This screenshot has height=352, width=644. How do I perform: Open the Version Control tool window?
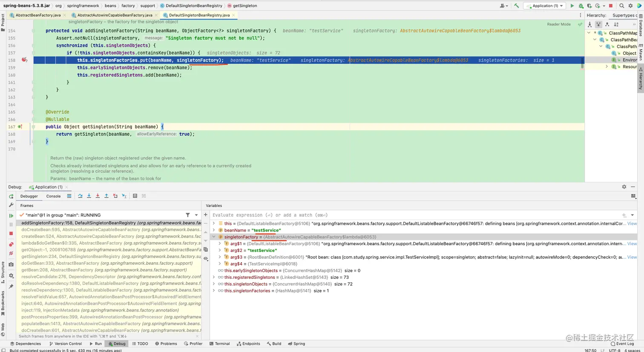(x=66, y=343)
